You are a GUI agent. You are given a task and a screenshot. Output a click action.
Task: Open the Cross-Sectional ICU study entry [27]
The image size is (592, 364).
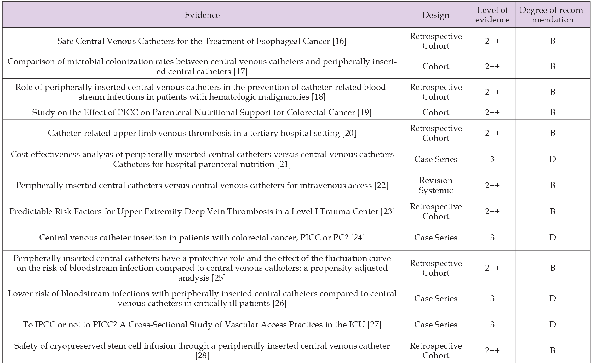[202, 325]
